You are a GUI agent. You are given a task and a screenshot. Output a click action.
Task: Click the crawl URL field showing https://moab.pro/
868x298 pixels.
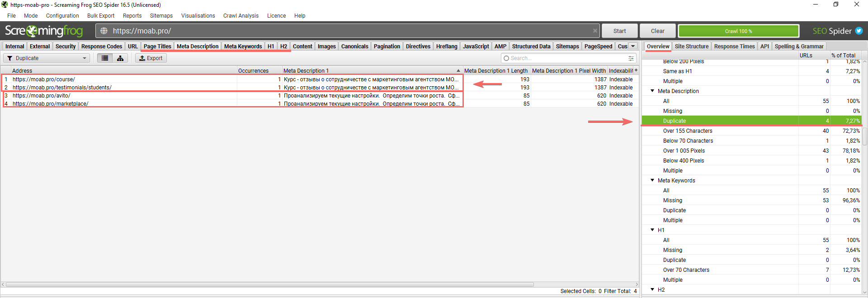coord(348,31)
